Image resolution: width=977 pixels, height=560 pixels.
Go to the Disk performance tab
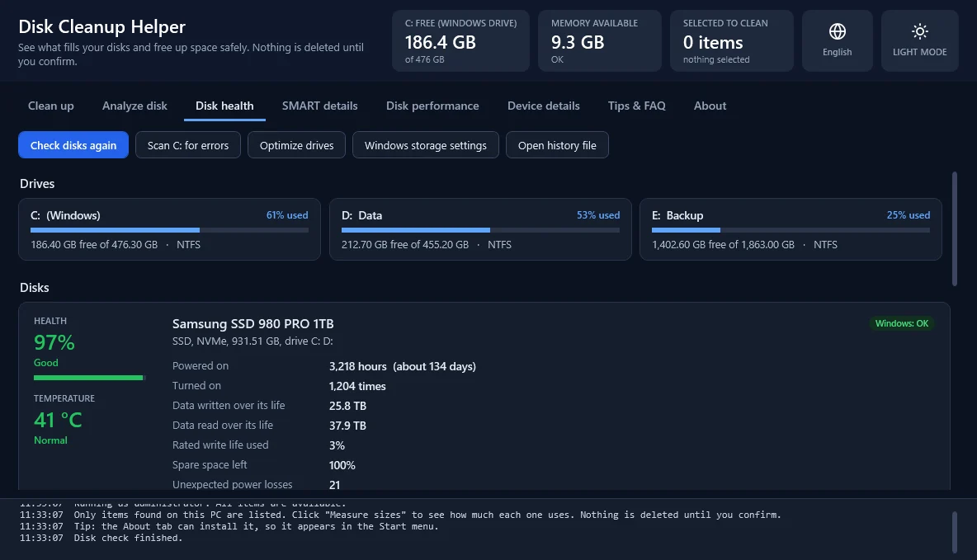pyautogui.click(x=432, y=106)
